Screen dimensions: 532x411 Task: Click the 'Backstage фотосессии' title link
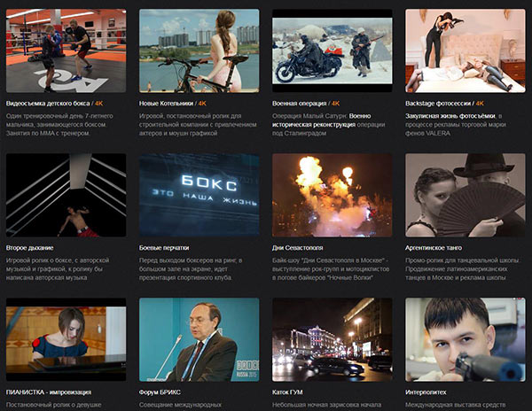[438, 104]
